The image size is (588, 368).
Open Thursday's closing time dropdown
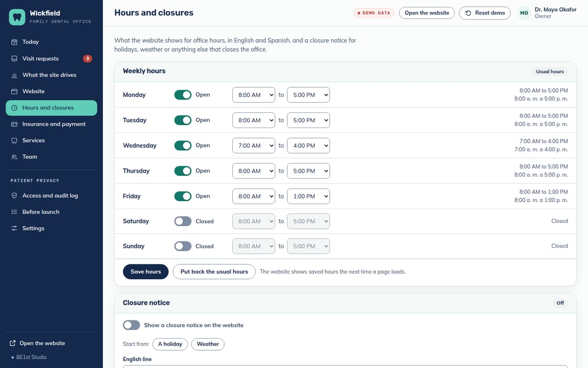(309, 171)
